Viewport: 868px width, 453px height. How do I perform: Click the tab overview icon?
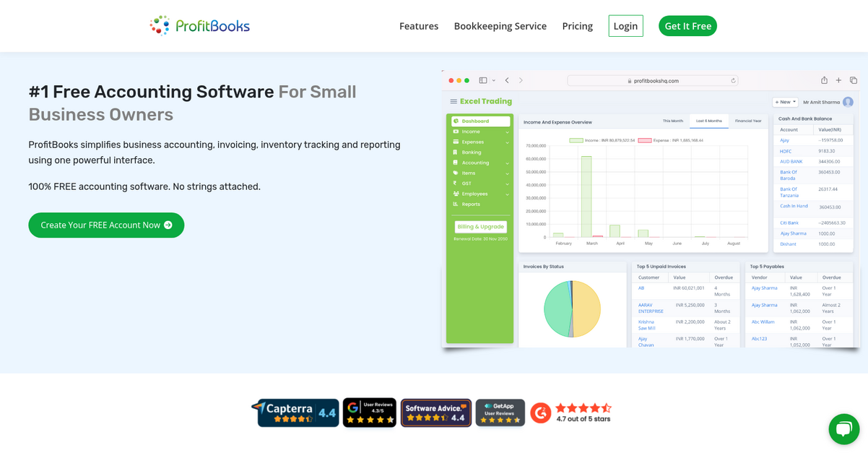(853, 80)
